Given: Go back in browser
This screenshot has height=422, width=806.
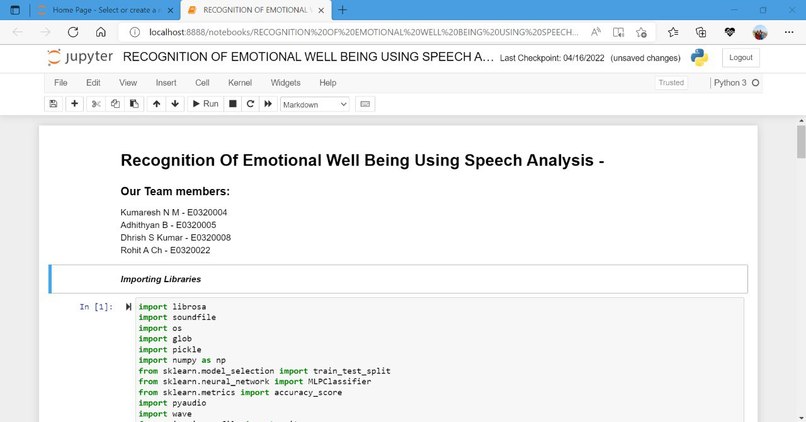Looking at the screenshot, I should point(17,32).
